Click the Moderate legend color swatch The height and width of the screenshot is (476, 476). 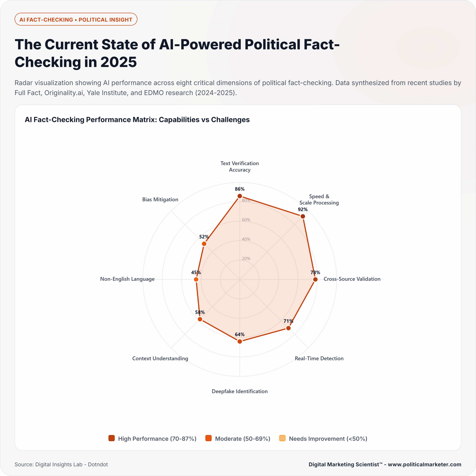tap(208, 438)
